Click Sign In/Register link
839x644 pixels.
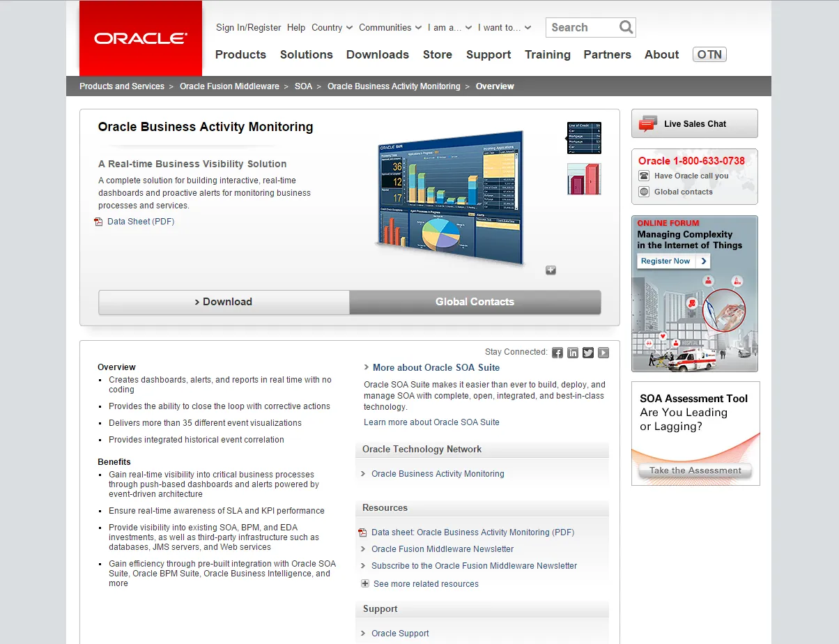coord(249,28)
